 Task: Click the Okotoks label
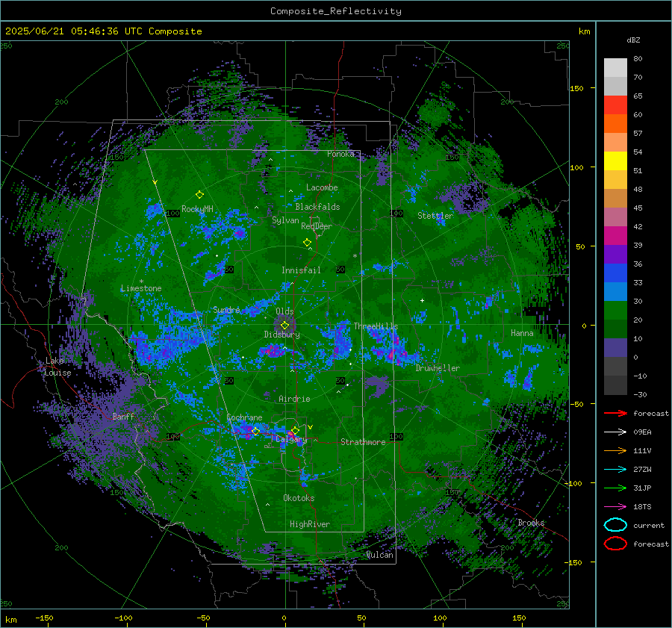[299, 498]
